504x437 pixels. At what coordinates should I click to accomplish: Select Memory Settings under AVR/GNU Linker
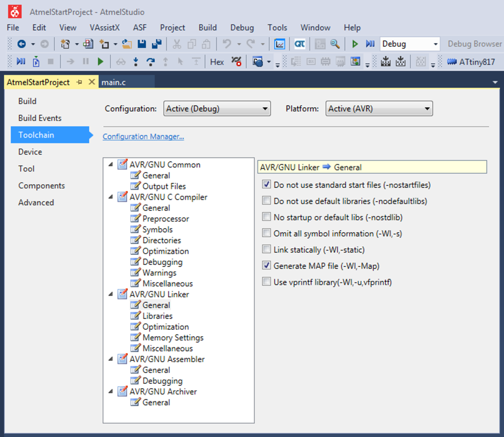click(173, 338)
